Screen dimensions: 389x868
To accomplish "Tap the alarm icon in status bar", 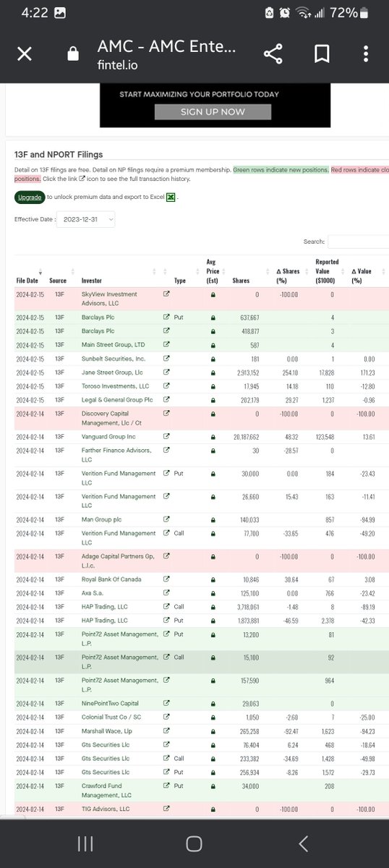I will [286, 13].
